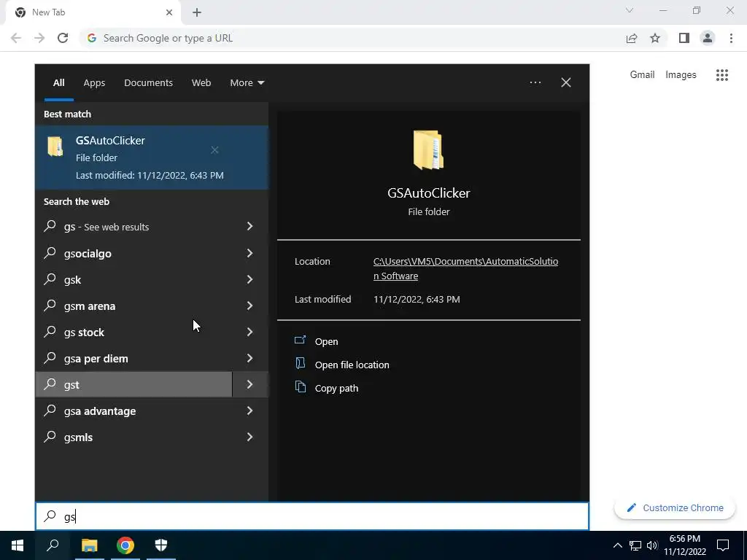Expand arrow next to gsocialgo suggestion
The width and height of the screenshot is (747, 560).
click(x=250, y=253)
